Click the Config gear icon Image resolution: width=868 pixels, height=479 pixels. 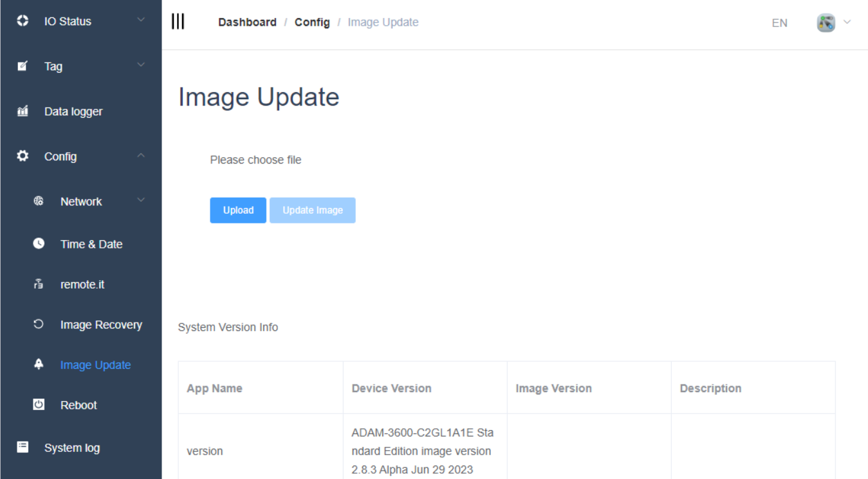(23, 156)
